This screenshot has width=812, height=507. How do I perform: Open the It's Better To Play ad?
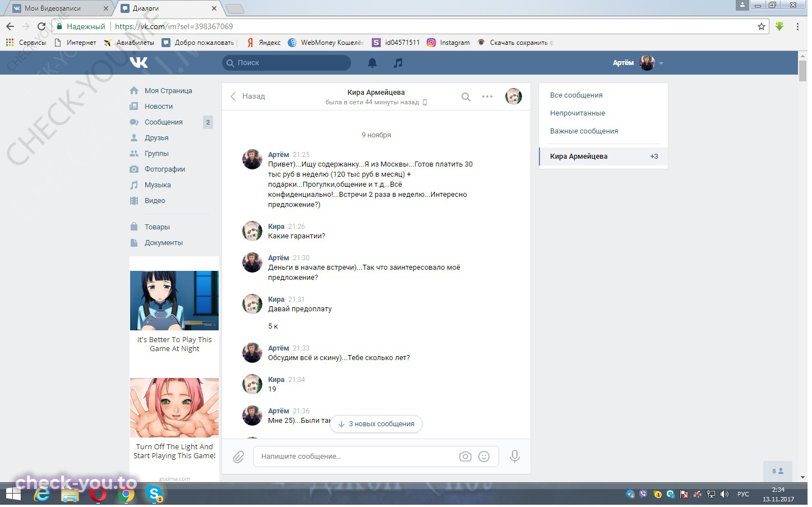pyautogui.click(x=176, y=313)
